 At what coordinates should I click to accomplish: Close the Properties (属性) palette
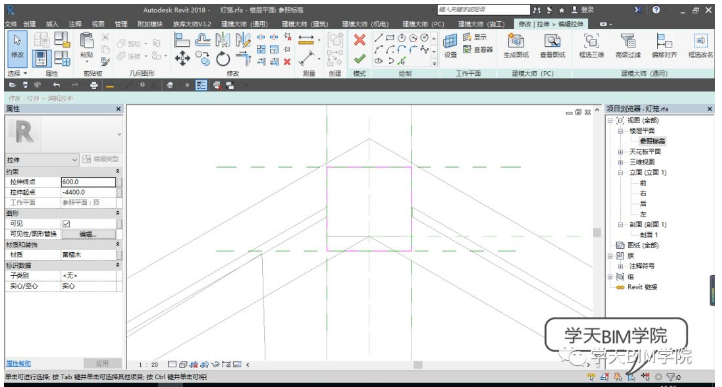(118, 109)
